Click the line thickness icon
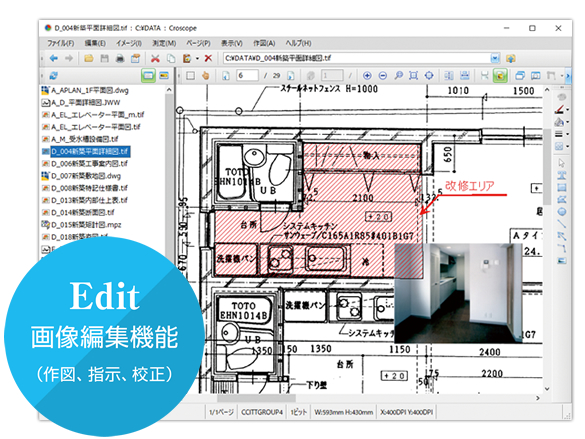585x439 pixels. point(559,134)
